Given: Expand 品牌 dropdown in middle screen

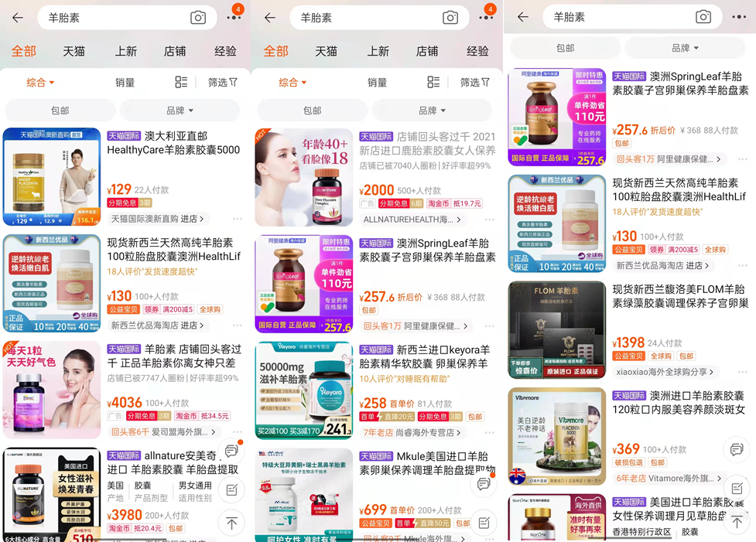Looking at the screenshot, I should tap(432, 111).
